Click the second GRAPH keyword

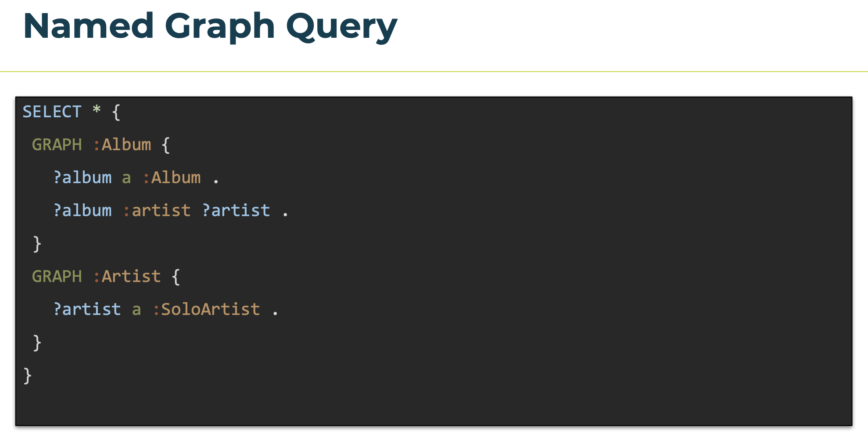pos(57,276)
